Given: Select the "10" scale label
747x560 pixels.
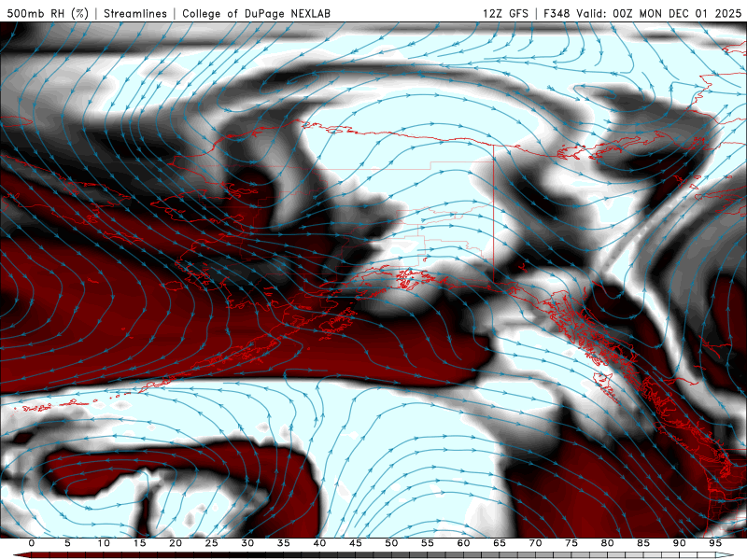Looking at the screenshot, I should coord(104,543).
